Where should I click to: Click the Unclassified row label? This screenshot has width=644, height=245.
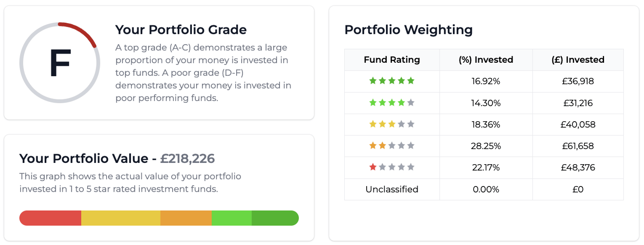pyautogui.click(x=392, y=189)
